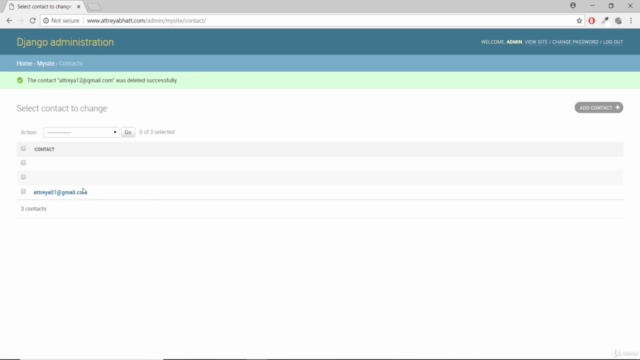Select the Select contact to change browser tab

[44, 7]
